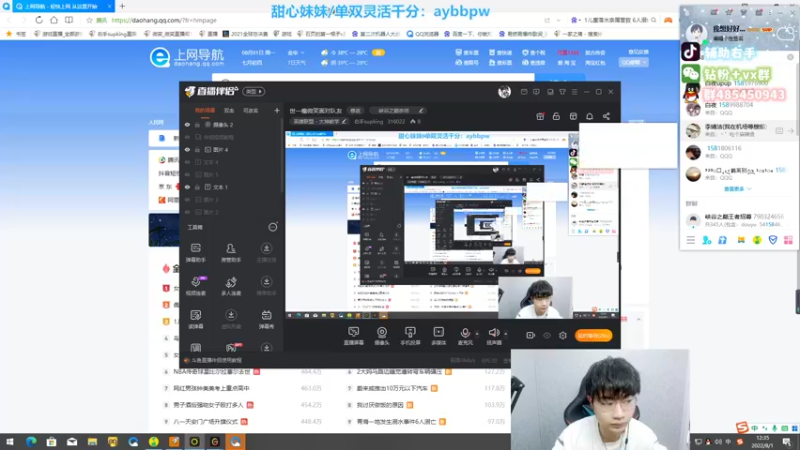The width and height of the screenshot is (800, 450).
Task: Open the QQ main menu hamburger icon
Action: point(690,240)
